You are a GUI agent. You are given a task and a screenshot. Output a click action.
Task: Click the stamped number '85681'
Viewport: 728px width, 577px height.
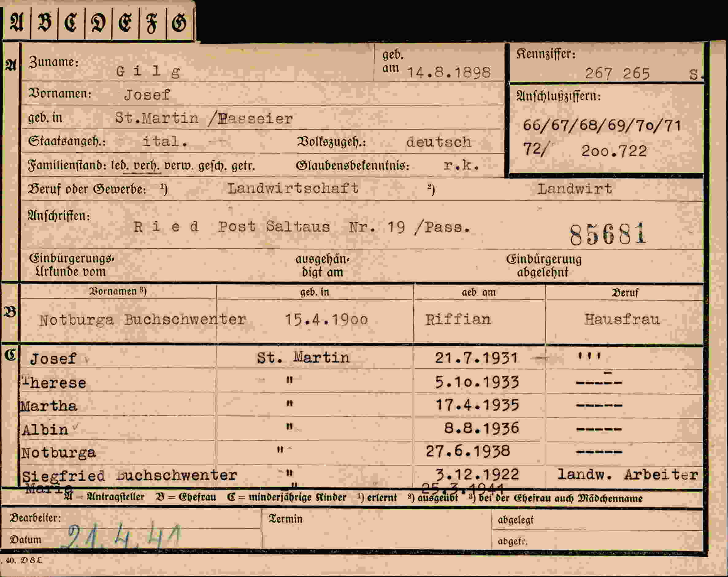pos(608,234)
